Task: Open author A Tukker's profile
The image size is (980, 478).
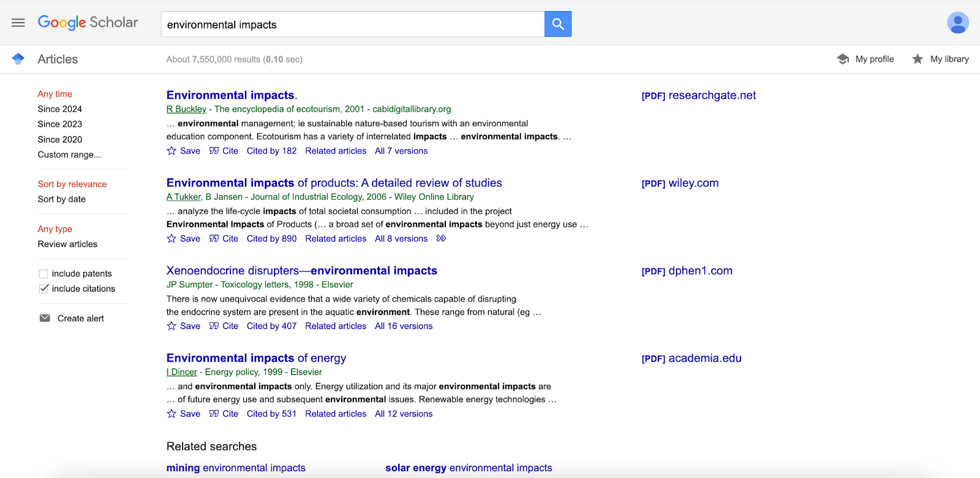Action: point(184,197)
